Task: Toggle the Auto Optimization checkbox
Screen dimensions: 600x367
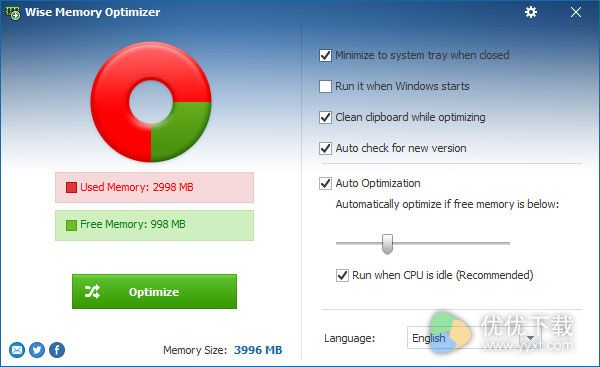Action: tap(325, 183)
